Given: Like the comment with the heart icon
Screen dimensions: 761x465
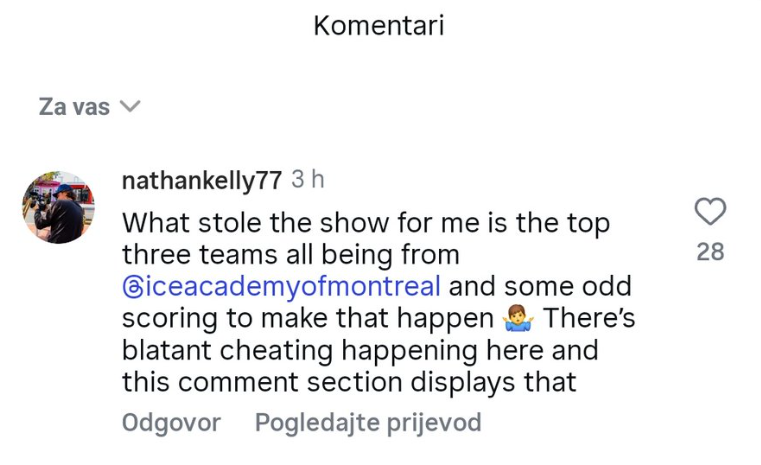Looking at the screenshot, I should (710, 212).
